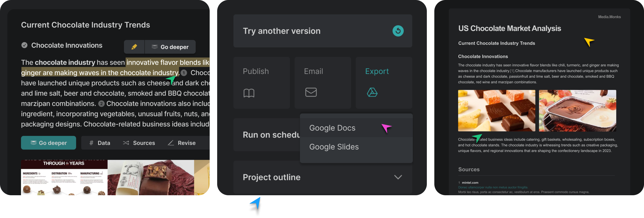
Task: Toggle the Chocolate Innovations checkmark
Action: click(x=25, y=45)
